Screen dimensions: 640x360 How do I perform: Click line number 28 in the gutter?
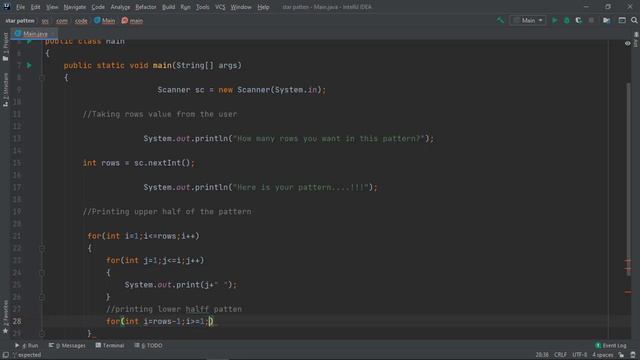[17, 321]
